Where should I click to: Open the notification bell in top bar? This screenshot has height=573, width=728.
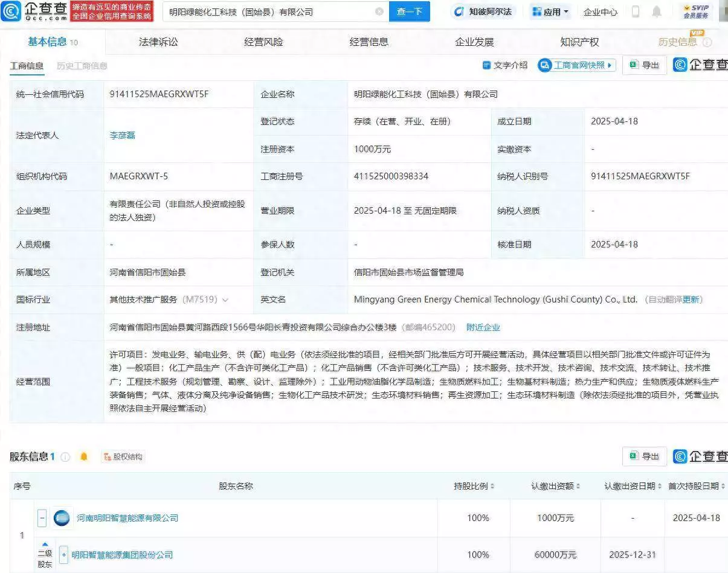coord(656,11)
